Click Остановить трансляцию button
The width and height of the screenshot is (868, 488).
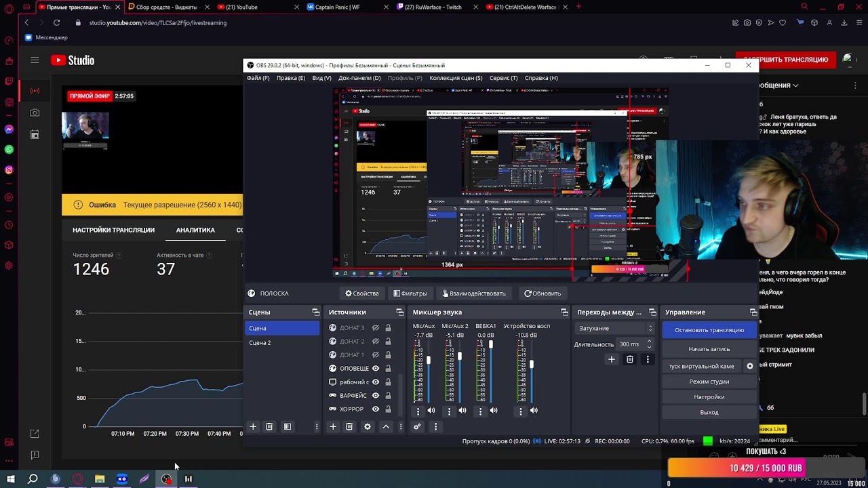(x=709, y=330)
